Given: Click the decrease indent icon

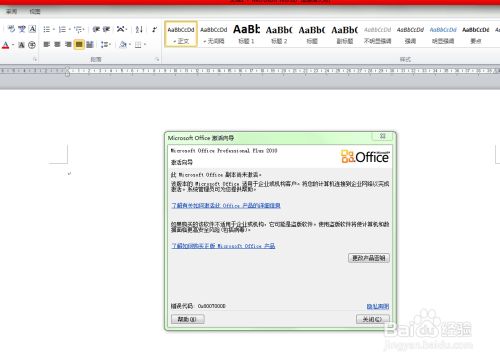Looking at the screenshot, I should (96, 30).
